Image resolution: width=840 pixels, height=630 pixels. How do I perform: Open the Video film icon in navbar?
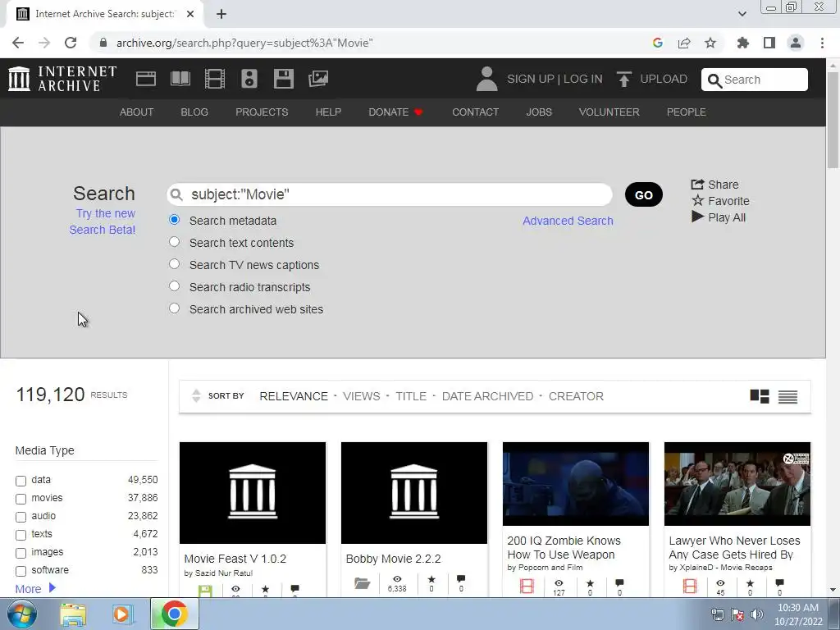click(x=215, y=79)
